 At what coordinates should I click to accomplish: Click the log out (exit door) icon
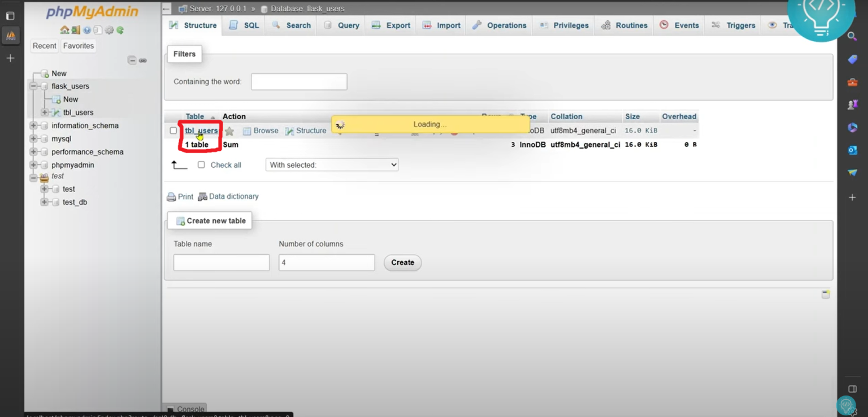click(76, 30)
